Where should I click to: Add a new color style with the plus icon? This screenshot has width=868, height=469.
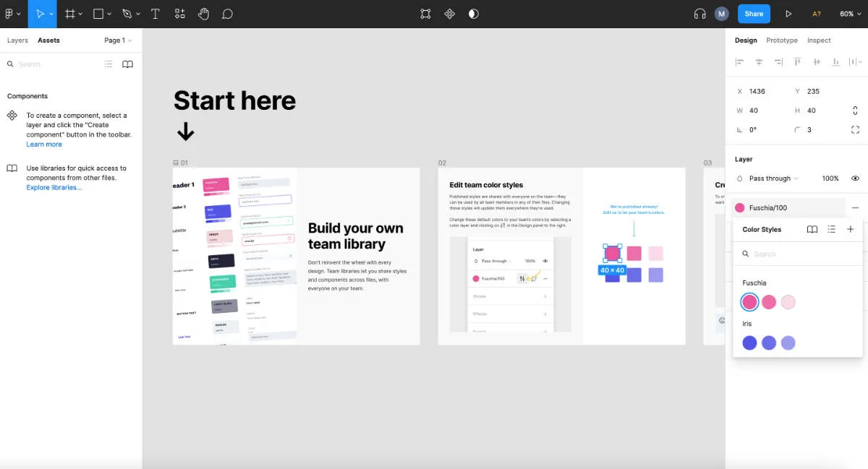point(851,229)
